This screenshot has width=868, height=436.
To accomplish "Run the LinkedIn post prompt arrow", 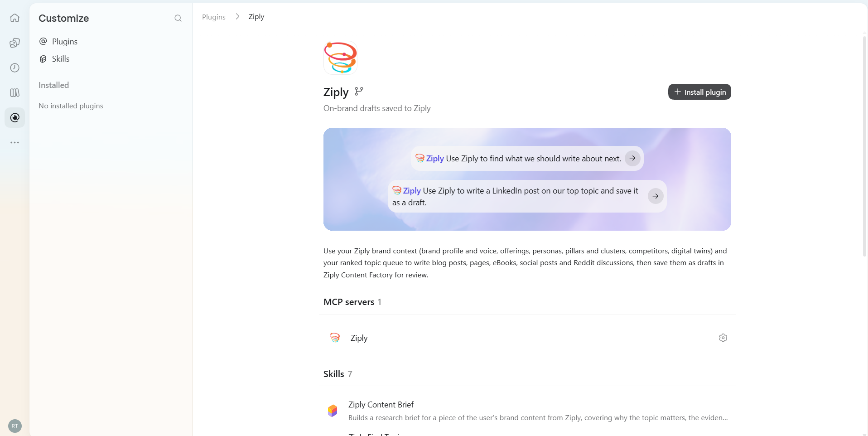I will click(656, 196).
